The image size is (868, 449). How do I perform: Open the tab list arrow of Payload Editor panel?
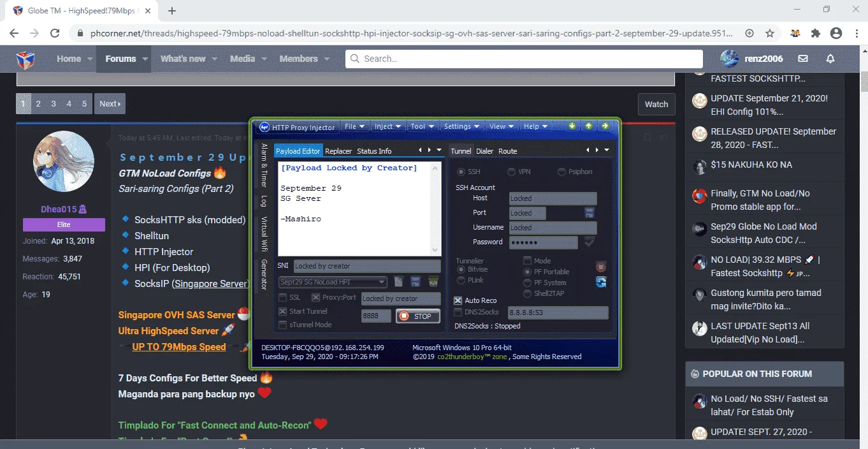(x=438, y=151)
